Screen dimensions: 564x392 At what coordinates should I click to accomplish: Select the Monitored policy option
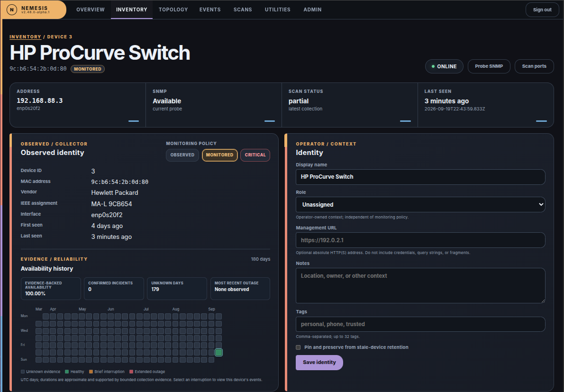[x=220, y=155]
